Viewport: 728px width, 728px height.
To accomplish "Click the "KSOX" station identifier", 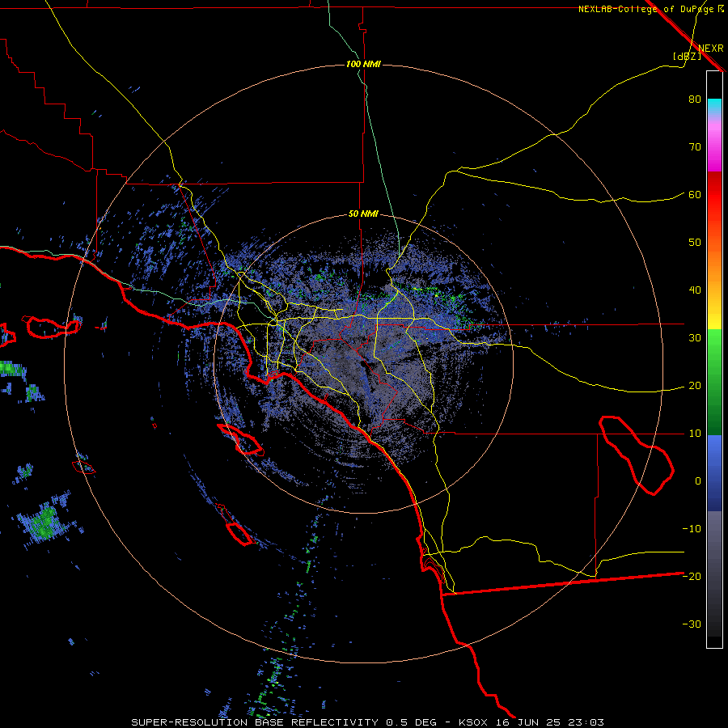I will 473,722.
